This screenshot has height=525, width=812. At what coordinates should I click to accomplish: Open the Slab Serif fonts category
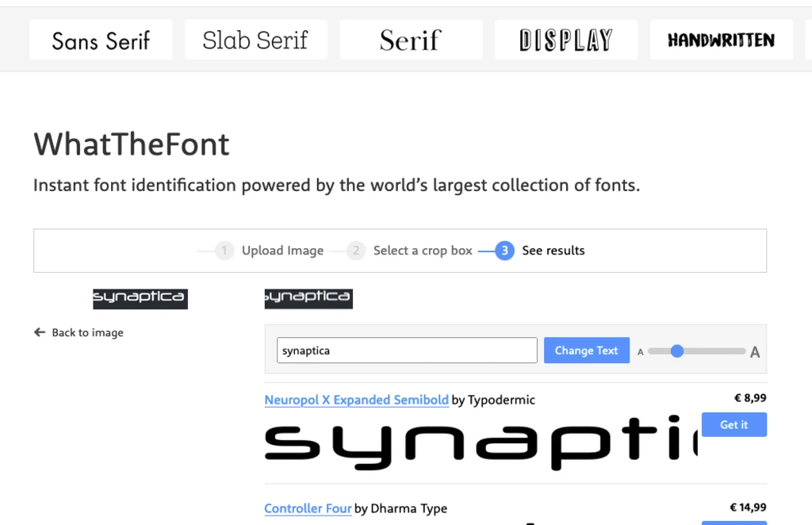pyautogui.click(x=255, y=39)
